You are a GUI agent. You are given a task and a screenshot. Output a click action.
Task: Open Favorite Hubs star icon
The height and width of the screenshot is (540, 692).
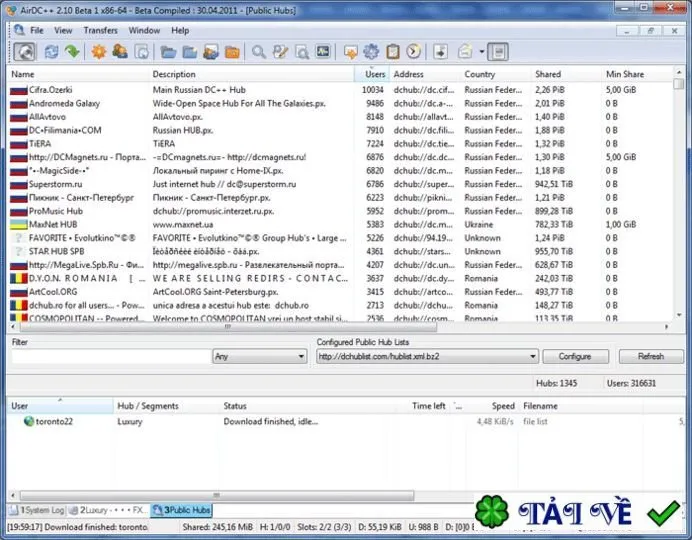[99, 52]
